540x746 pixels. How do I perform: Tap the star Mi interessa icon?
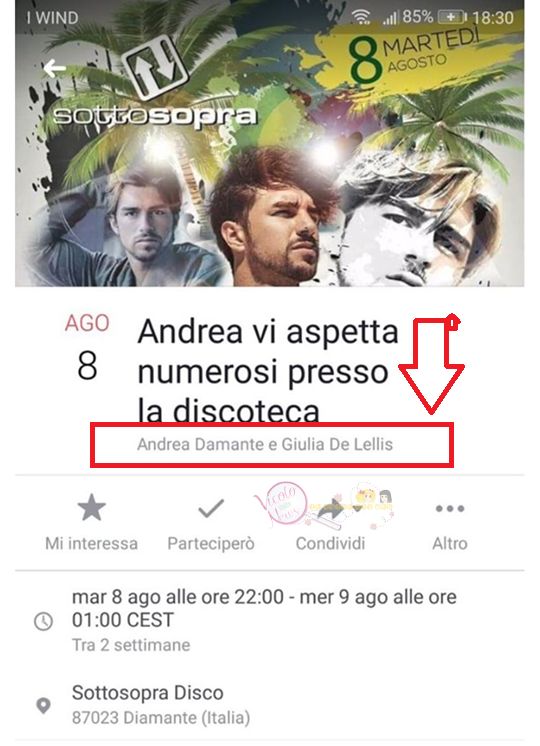click(91, 507)
